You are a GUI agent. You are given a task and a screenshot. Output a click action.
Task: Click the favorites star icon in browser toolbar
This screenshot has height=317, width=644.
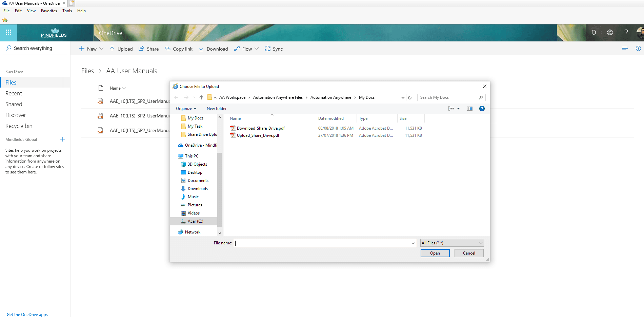click(5, 20)
